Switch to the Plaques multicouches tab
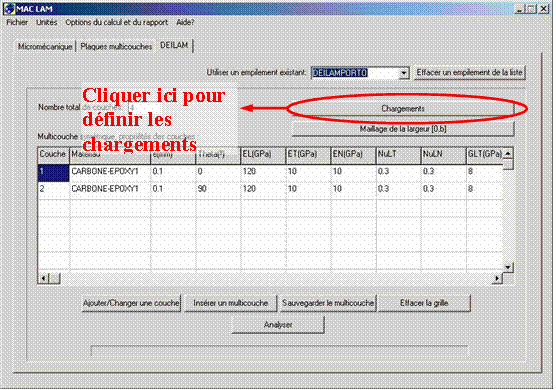The height and width of the screenshot is (390, 556). 116,46
